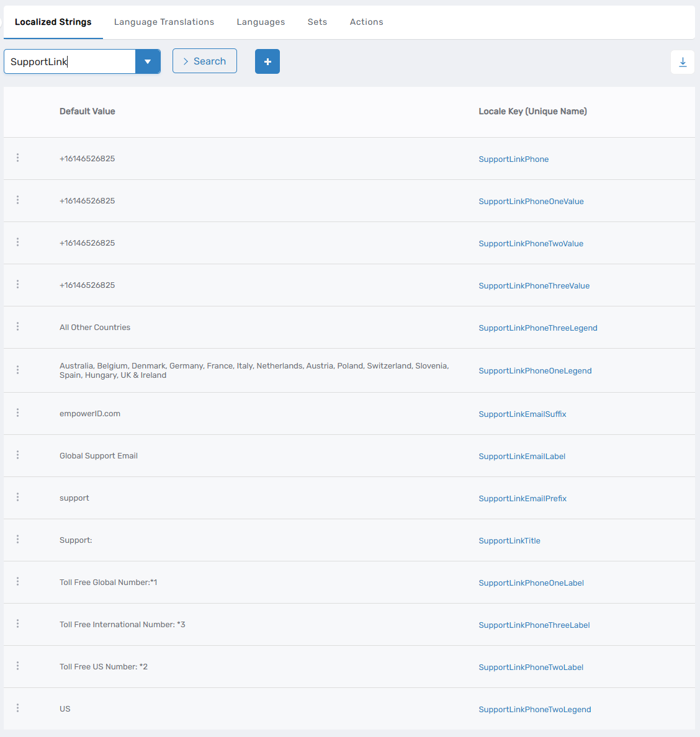Select the Actions tab
Viewport: 700px width, 737px height.
366,22
